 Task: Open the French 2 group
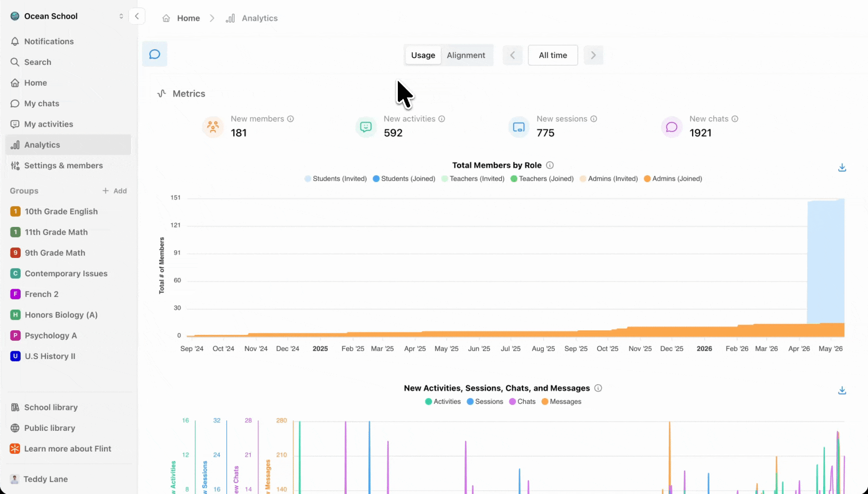coord(68,294)
